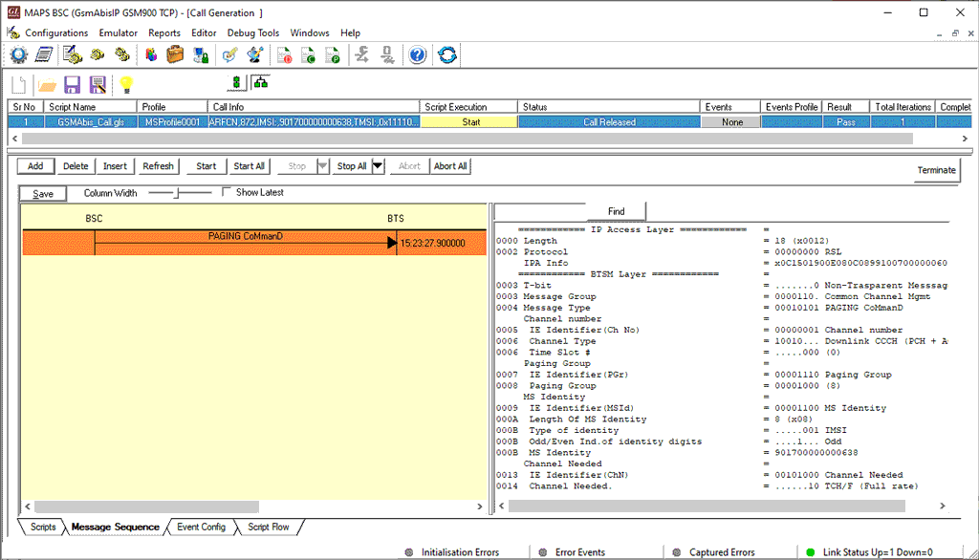979x560 pixels.
Task: Click the double yellow telephones toolbar icon
Action: coord(121,54)
